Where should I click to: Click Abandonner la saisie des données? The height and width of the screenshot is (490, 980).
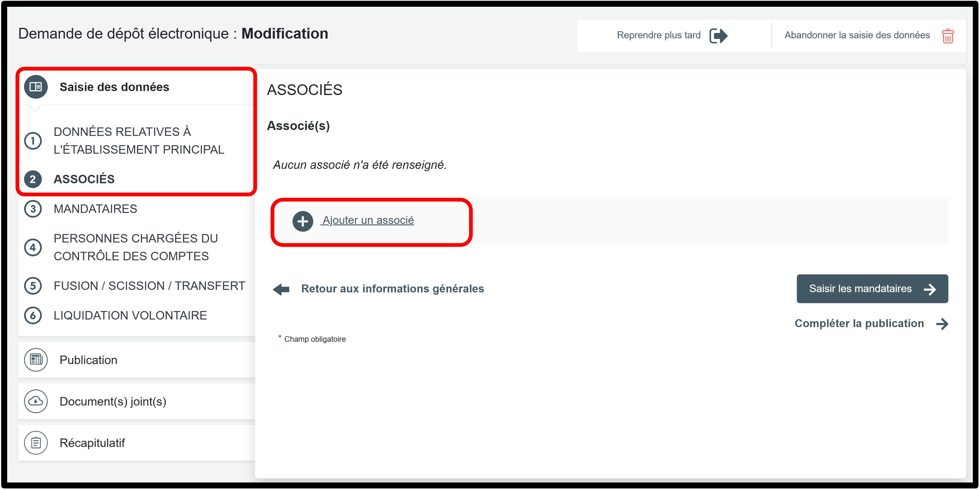857,36
